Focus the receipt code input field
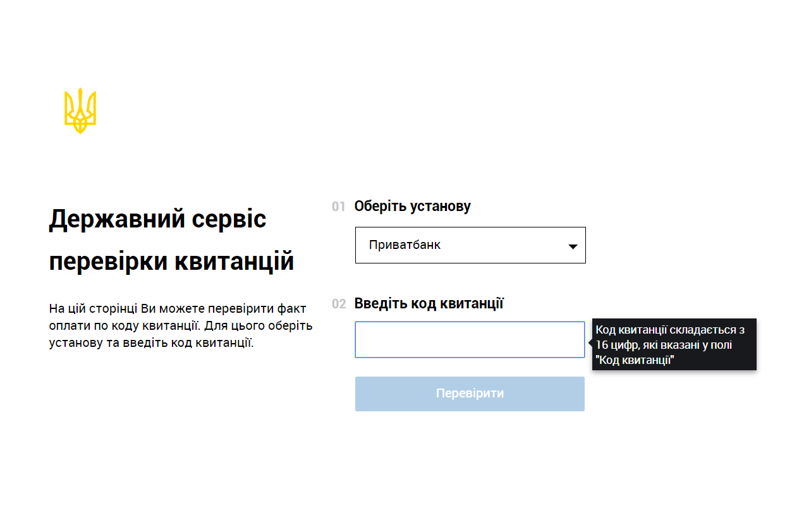 pyautogui.click(x=469, y=340)
